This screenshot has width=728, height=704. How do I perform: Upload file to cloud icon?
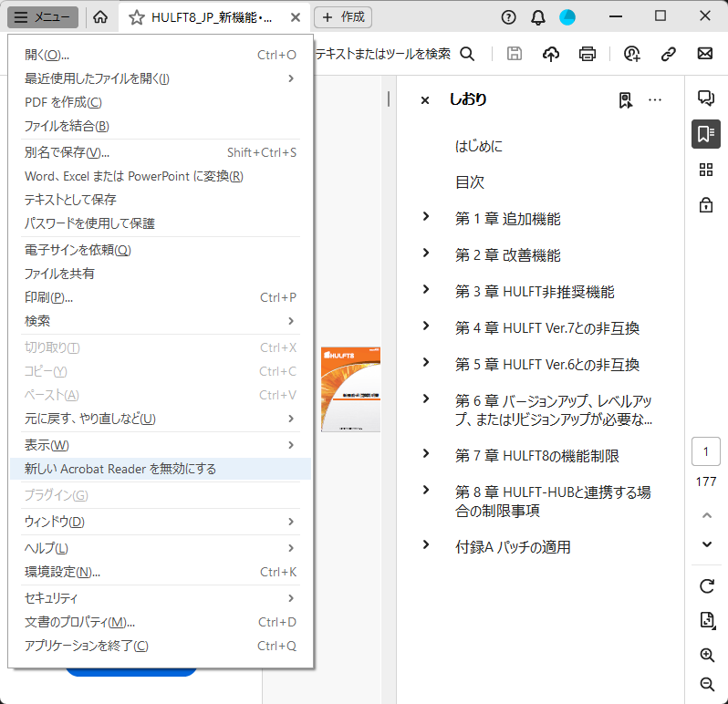pyautogui.click(x=551, y=54)
